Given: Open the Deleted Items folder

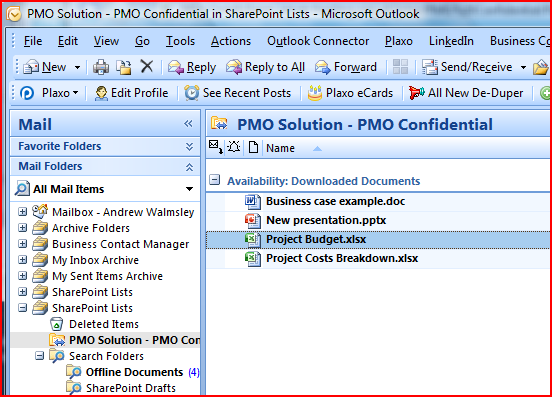Looking at the screenshot, I should (104, 324).
